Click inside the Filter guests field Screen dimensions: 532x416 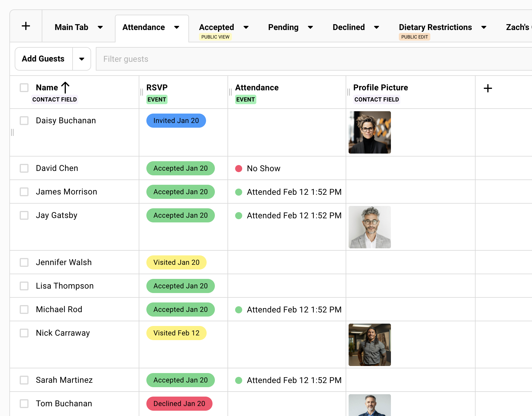click(206, 59)
